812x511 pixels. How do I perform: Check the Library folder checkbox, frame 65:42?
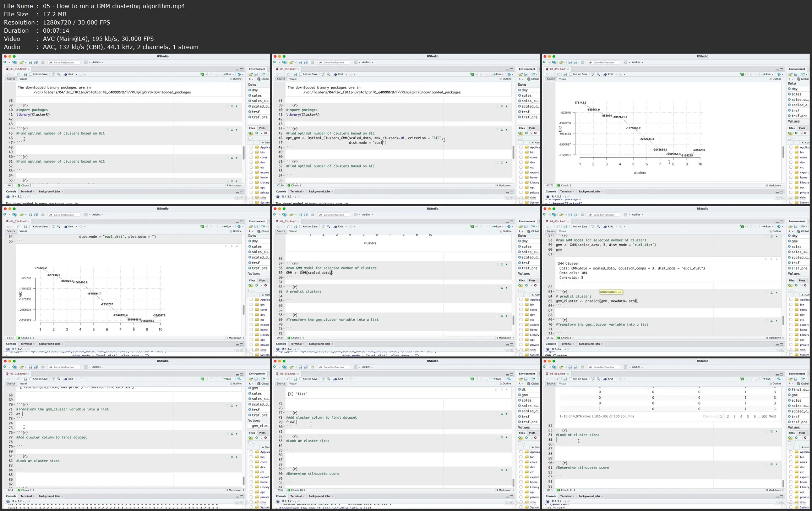point(791,335)
